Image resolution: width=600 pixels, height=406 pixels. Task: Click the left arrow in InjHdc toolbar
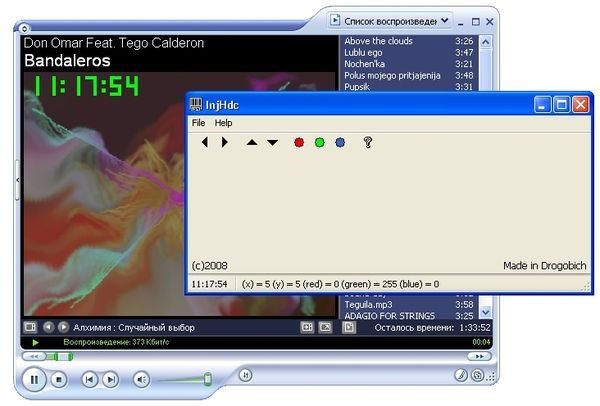click(205, 142)
